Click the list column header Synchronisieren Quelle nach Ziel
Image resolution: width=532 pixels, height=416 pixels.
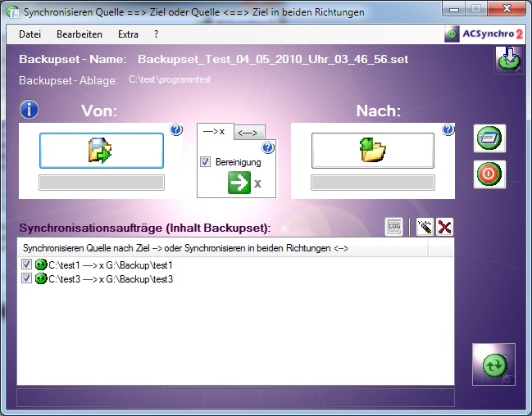click(223, 248)
